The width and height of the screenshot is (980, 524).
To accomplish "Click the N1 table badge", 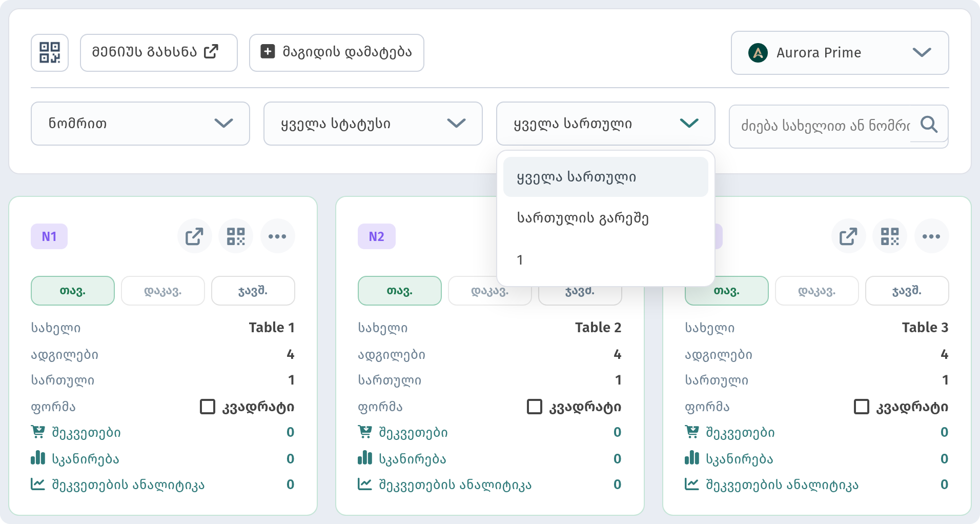I will tap(49, 236).
